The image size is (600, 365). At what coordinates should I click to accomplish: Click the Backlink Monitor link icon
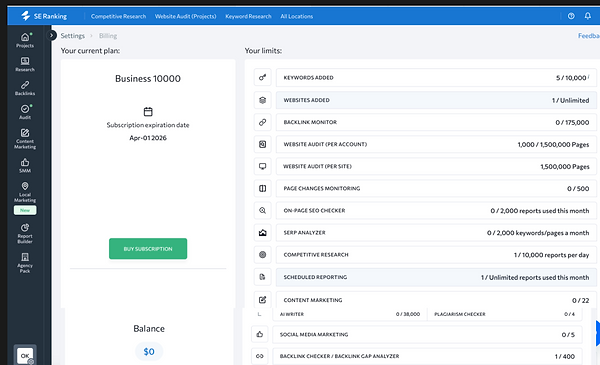pos(262,122)
